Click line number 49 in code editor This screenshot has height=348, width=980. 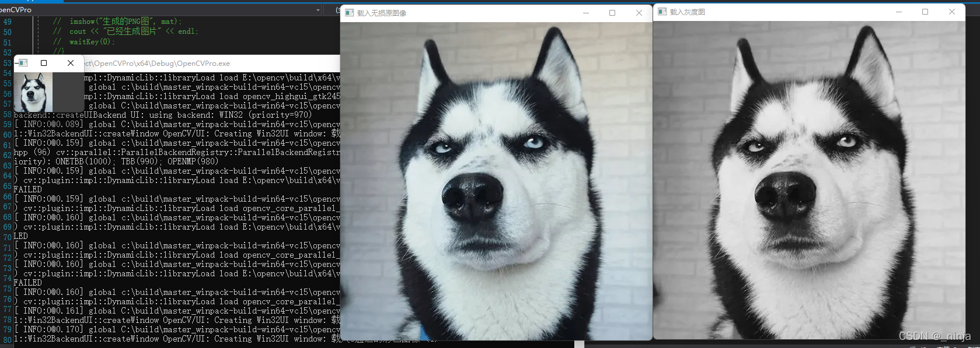coord(7,22)
